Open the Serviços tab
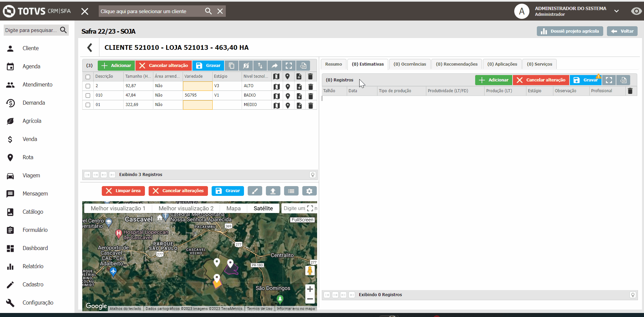The width and height of the screenshot is (644, 317). [540, 64]
